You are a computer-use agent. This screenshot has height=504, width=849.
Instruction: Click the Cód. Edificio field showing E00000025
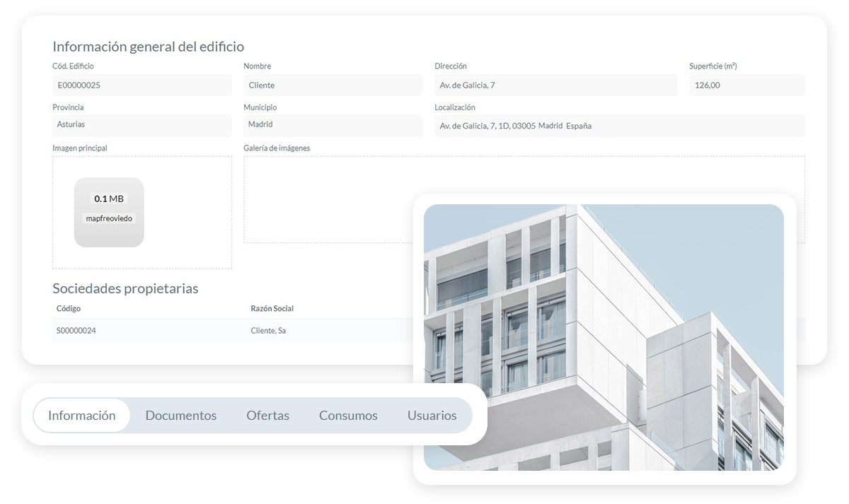tap(141, 85)
